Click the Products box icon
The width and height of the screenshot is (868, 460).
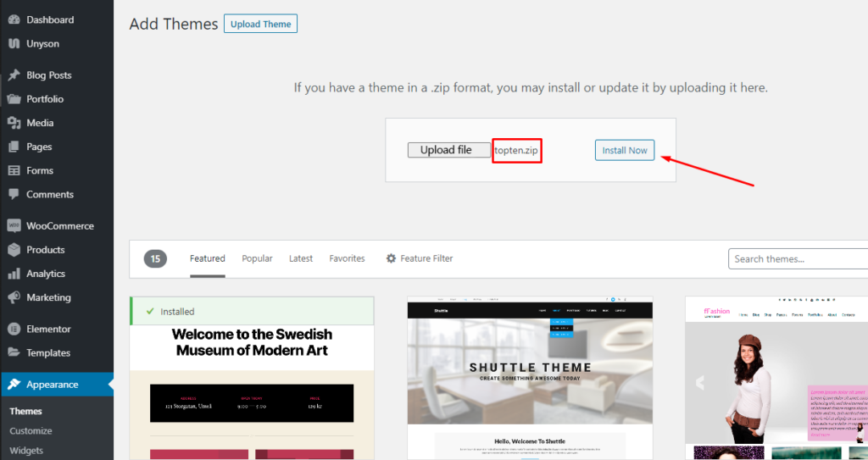pos(14,250)
